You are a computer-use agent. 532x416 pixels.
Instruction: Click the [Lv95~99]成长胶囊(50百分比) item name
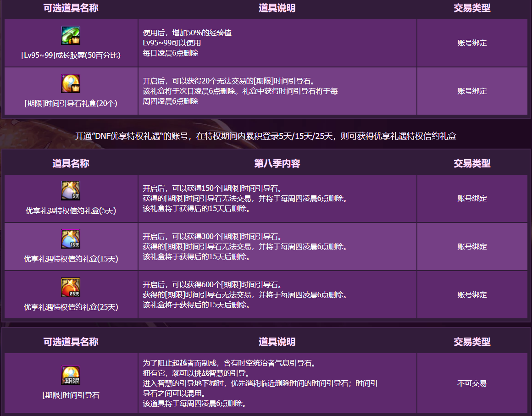[x=71, y=55]
